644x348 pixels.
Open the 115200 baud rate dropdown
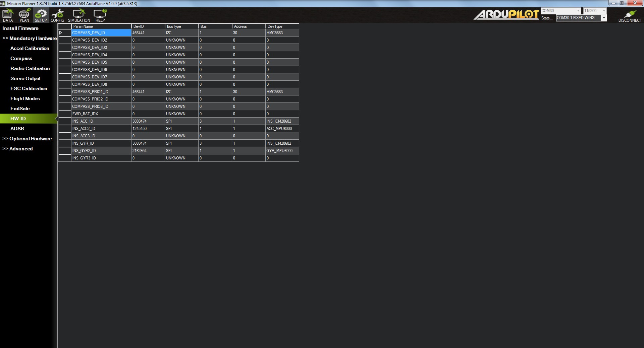click(x=604, y=11)
